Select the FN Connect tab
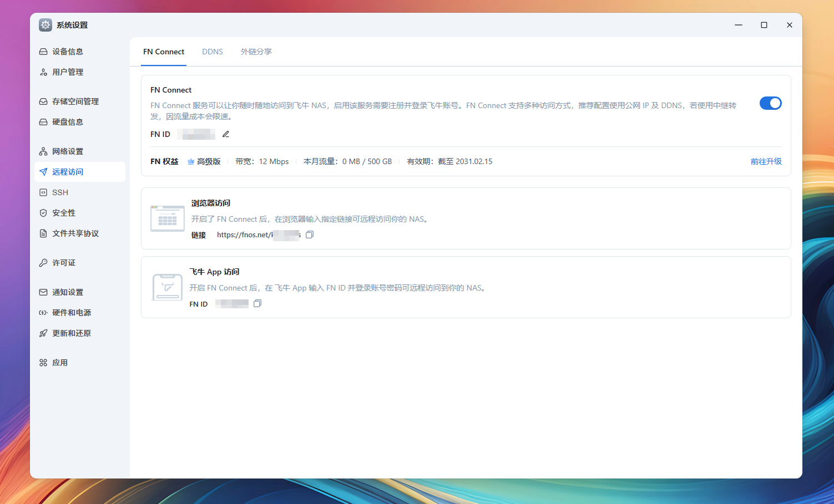 [x=164, y=52]
